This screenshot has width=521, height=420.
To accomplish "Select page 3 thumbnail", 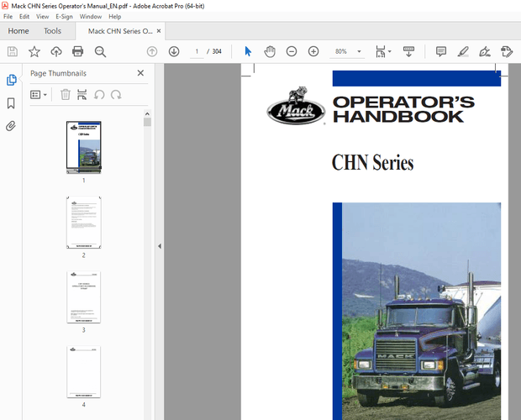I will point(84,297).
